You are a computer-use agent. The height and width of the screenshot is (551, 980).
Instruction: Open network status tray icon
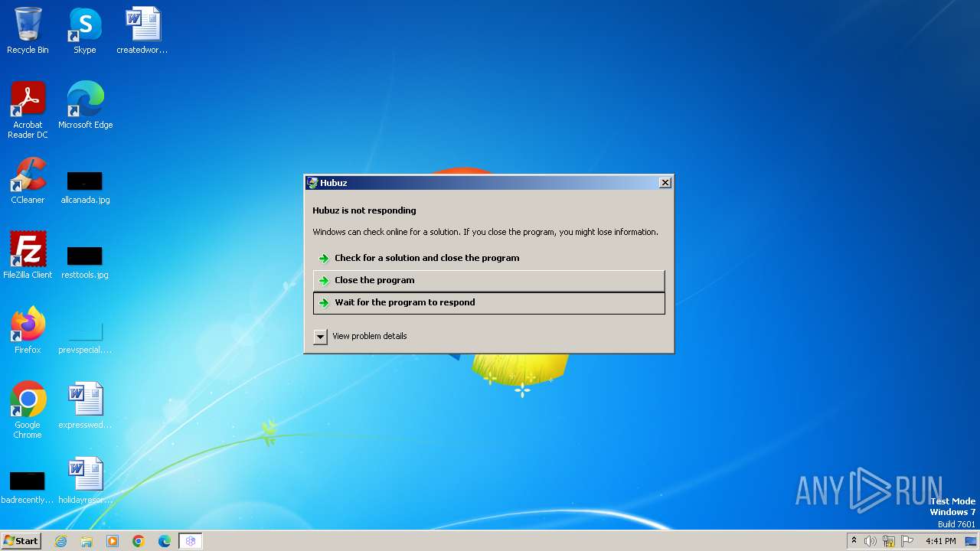(889, 541)
